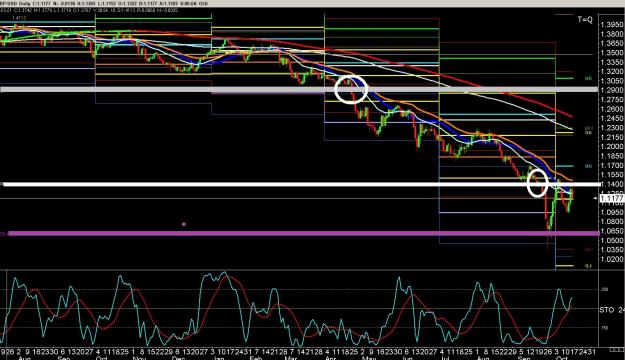Click the 1.2300 price scale value
625x360 pixels.
[612, 128]
